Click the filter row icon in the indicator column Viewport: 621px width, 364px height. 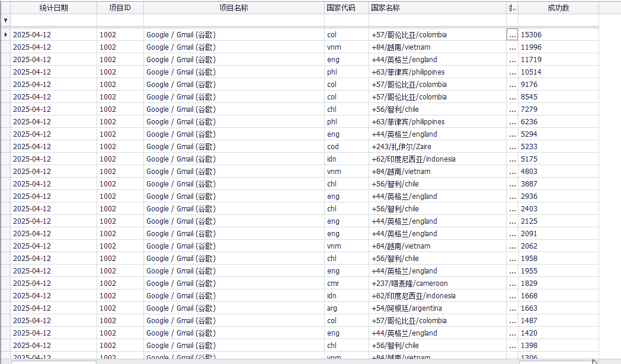(5, 20)
